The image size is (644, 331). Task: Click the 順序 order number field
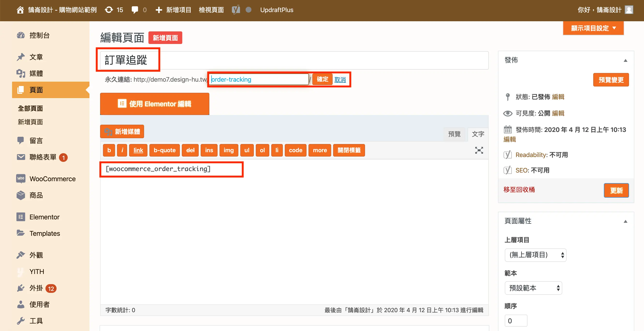click(516, 321)
